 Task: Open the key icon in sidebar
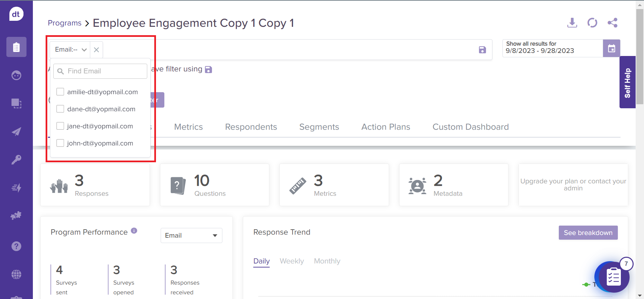pyautogui.click(x=16, y=160)
